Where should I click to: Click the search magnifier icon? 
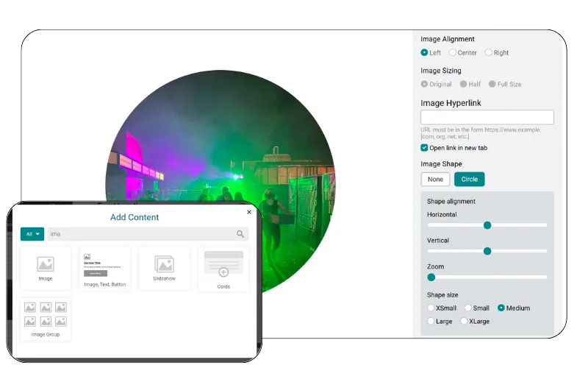(x=240, y=234)
